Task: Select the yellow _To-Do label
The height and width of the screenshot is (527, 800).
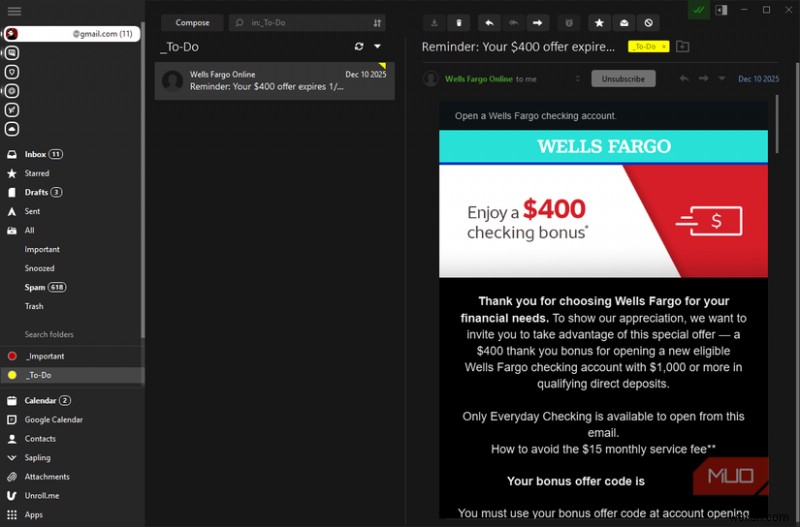Action: pos(71,375)
